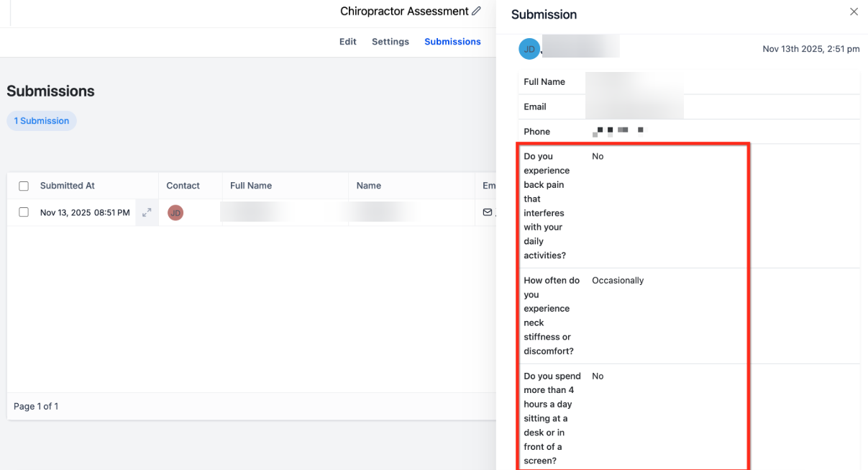The height and width of the screenshot is (470, 868).
Task: Click the "1 Submission" count badge
Action: tap(42, 121)
